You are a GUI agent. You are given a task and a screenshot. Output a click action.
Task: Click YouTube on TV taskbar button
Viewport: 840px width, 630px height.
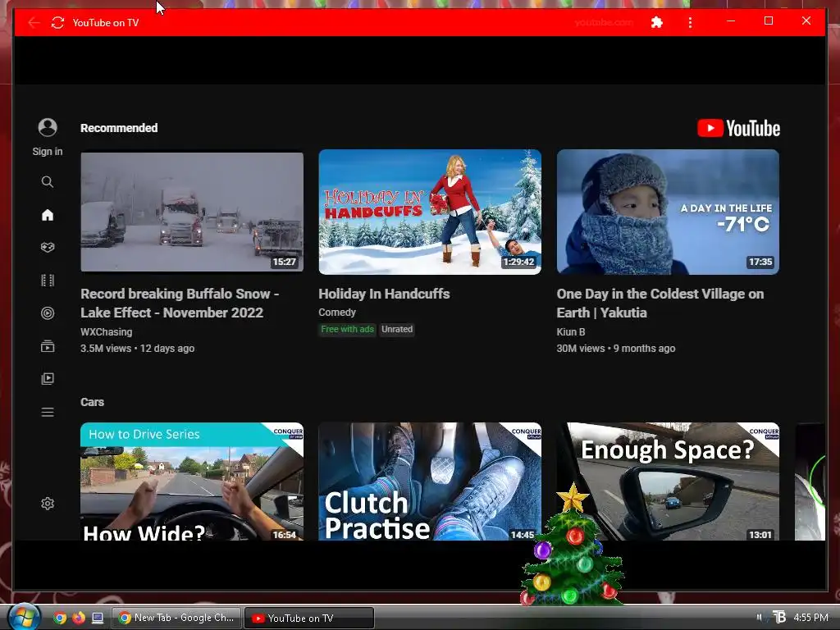309,618
